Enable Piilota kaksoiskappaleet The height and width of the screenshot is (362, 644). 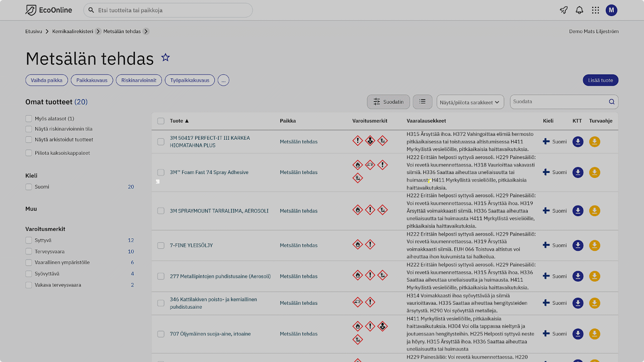pos(29,153)
